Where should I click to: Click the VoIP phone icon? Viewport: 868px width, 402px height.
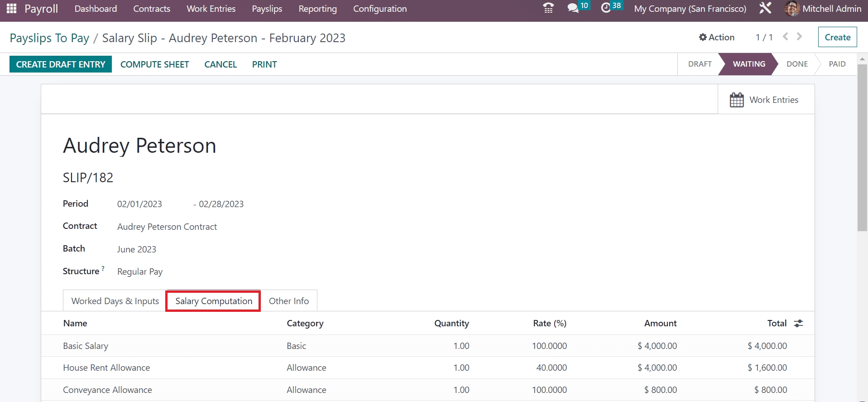click(x=548, y=8)
